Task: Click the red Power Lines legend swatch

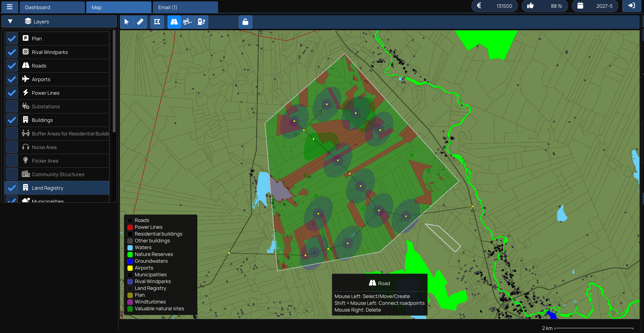Action: point(130,227)
